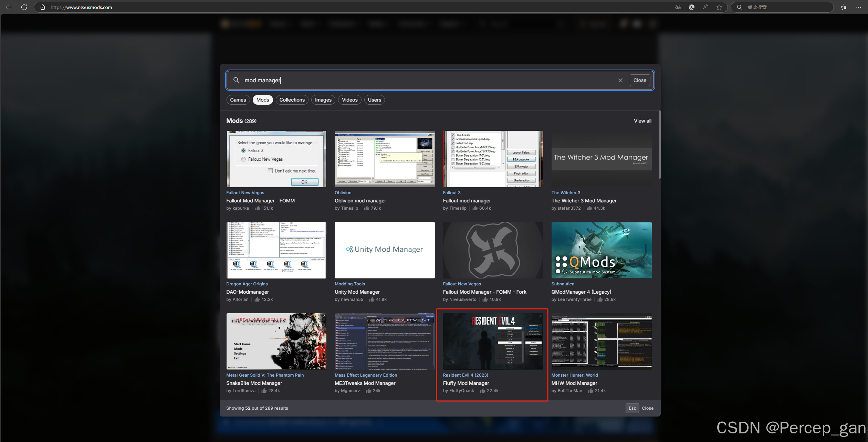Reload the page with refresh icon

(24, 7)
